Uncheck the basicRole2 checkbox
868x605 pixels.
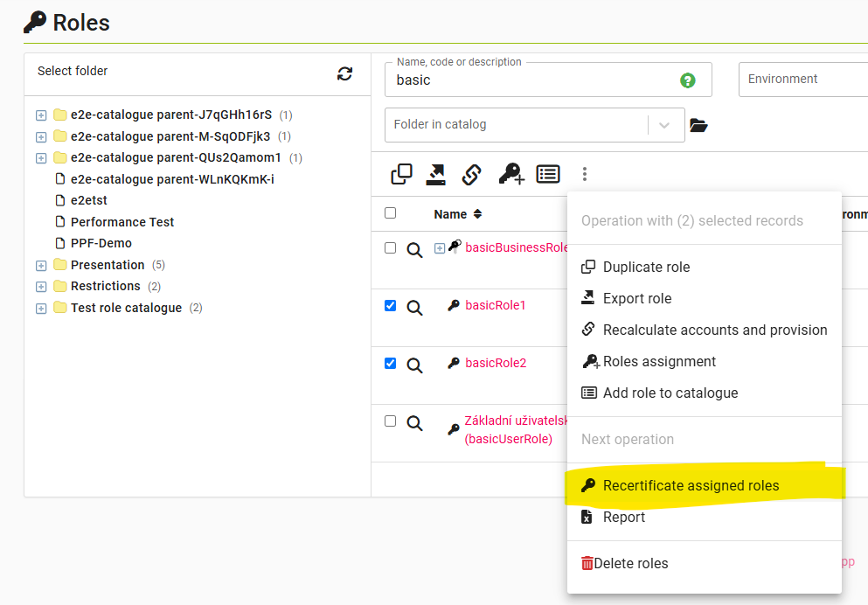pos(391,364)
